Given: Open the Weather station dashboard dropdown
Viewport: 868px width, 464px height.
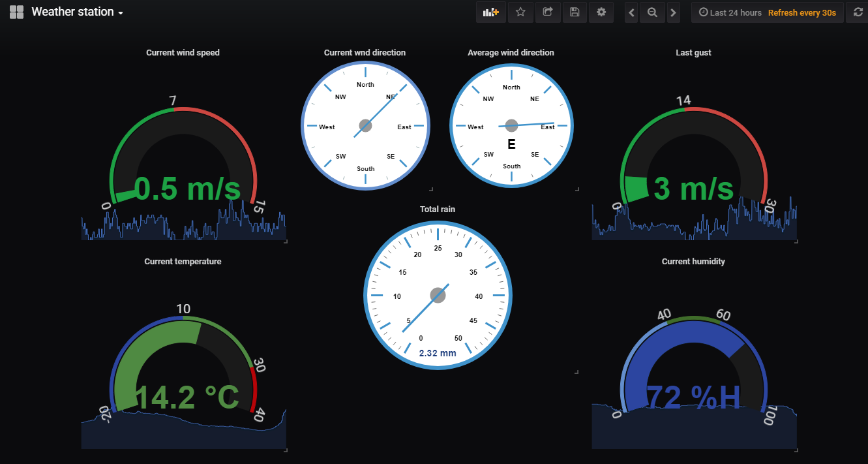Looking at the screenshot, I should pos(78,12).
